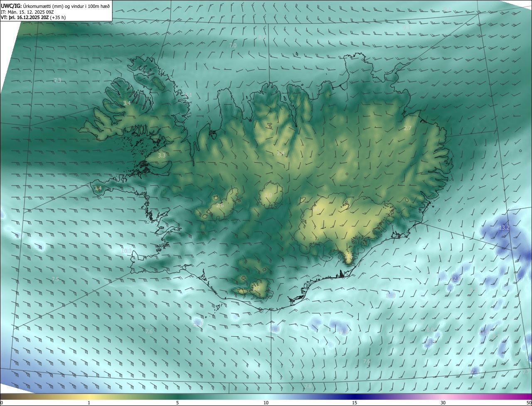Click the 10.3 value label near the coast

click(x=127, y=251)
